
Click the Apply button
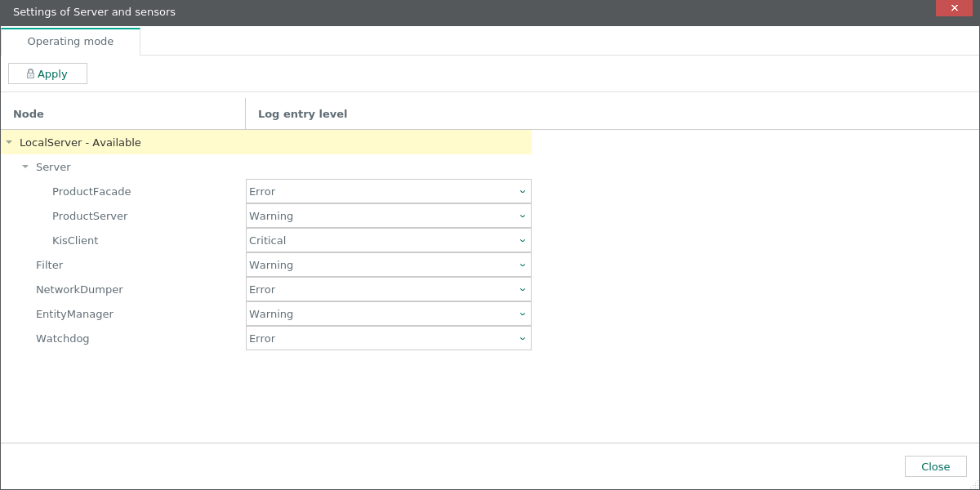pyautogui.click(x=47, y=73)
